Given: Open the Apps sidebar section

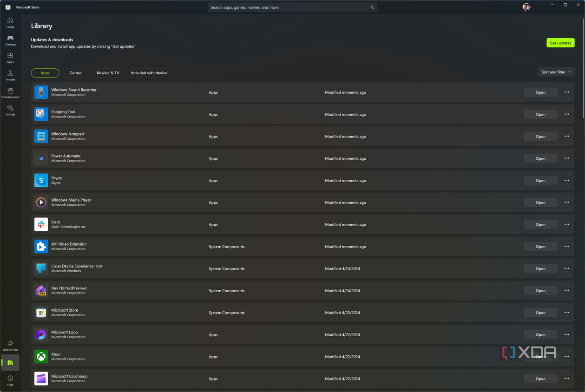Looking at the screenshot, I should (10, 58).
